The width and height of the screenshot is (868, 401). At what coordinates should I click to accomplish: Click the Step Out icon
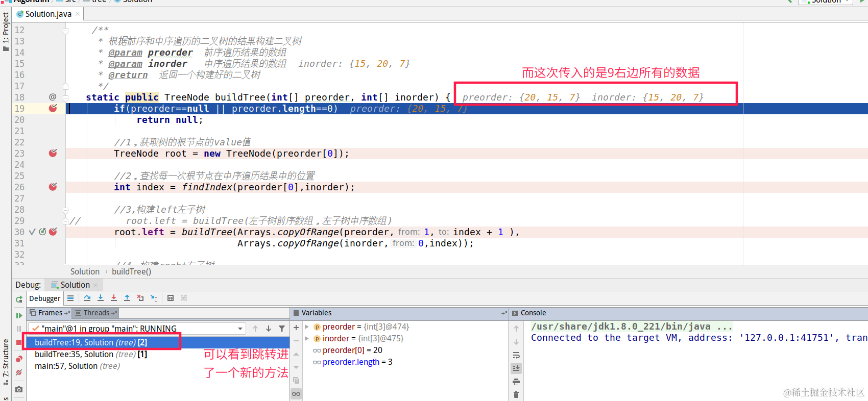tap(127, 298)
